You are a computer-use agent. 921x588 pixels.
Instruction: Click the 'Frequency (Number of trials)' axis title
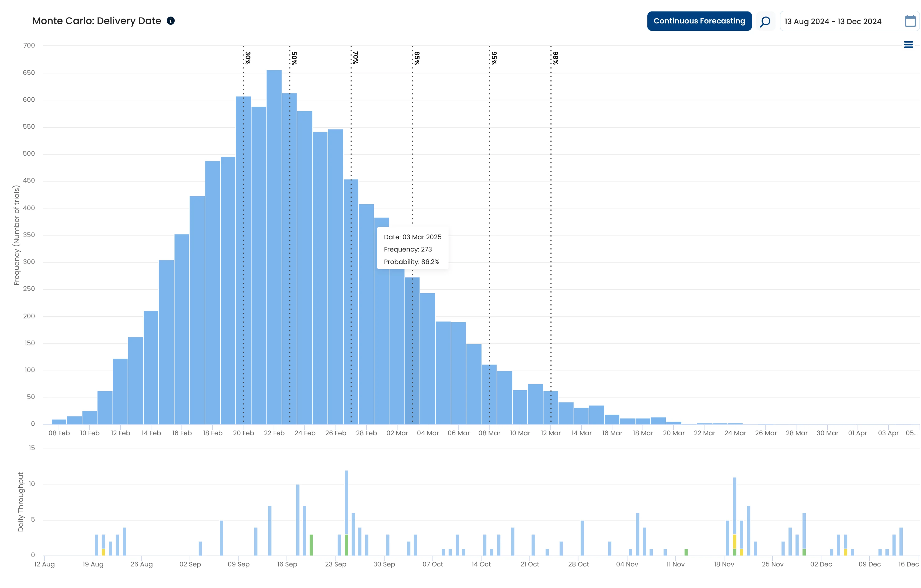(16, 235)
